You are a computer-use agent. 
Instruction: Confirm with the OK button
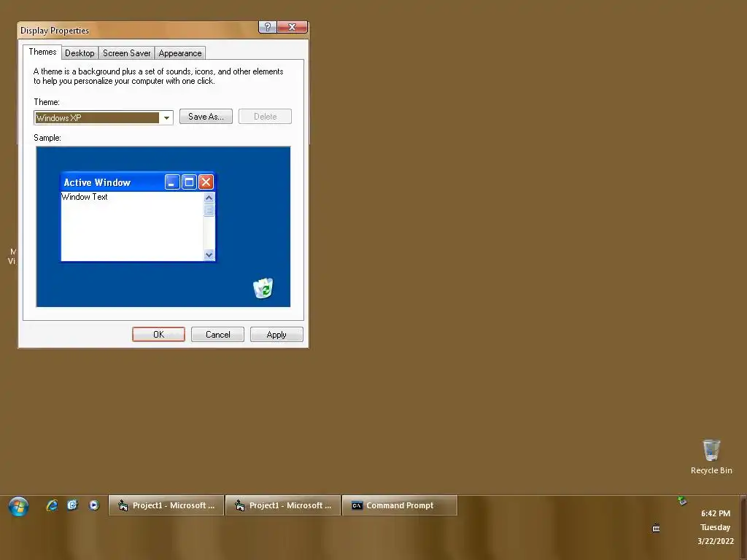pyautogui.click(x=158, y=334)
